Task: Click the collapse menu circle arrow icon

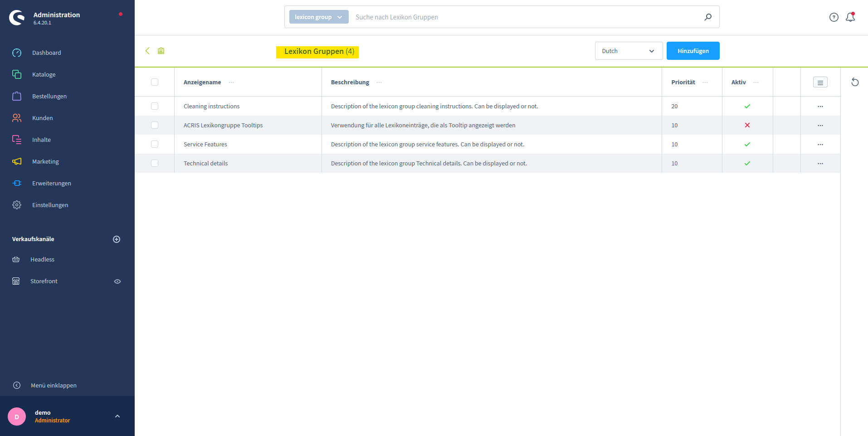Action: (x=17, y=385)
